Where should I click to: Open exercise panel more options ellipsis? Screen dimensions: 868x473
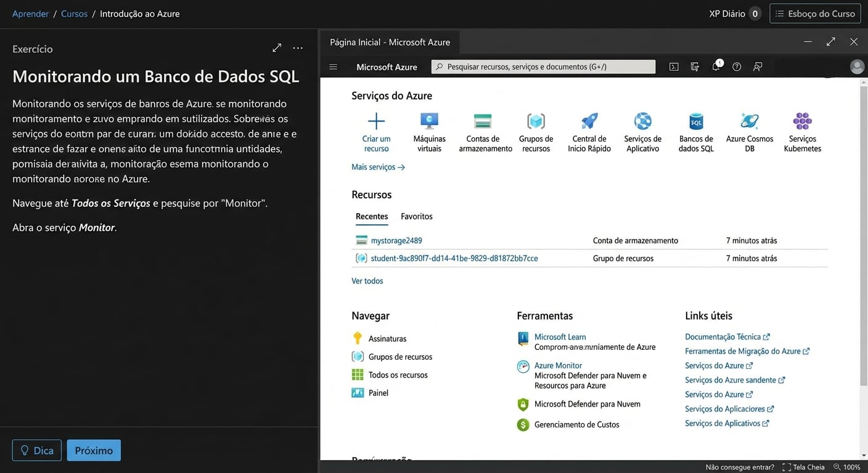point(298,48)
